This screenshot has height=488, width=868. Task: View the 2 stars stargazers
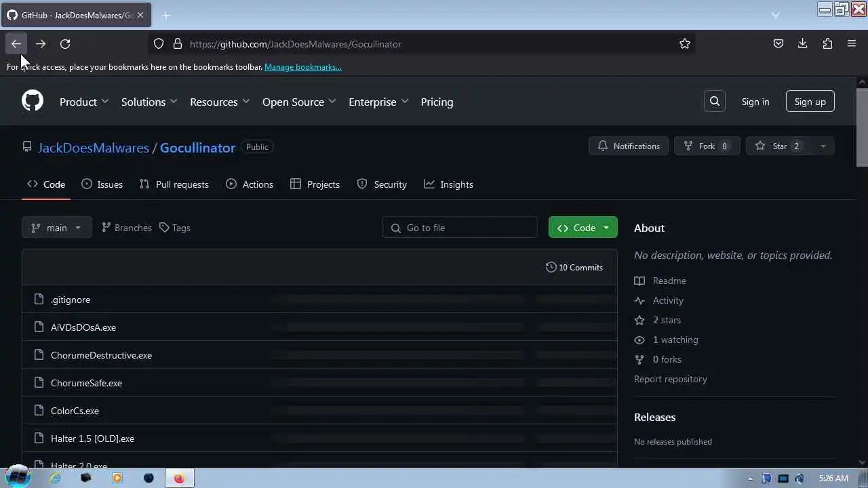click(658, 320)
